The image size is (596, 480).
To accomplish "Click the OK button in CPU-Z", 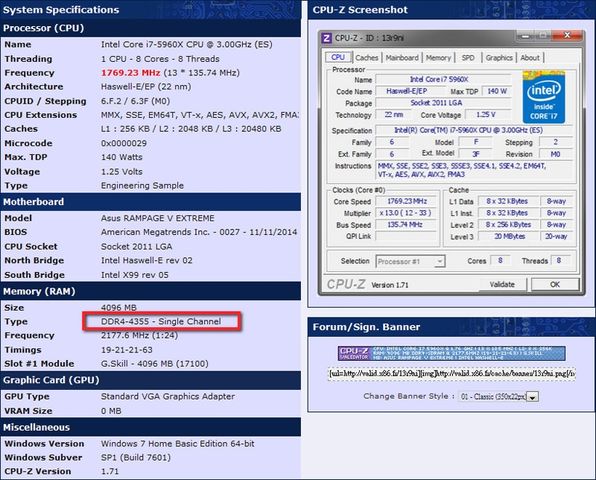I will click(x=555, y=284).
